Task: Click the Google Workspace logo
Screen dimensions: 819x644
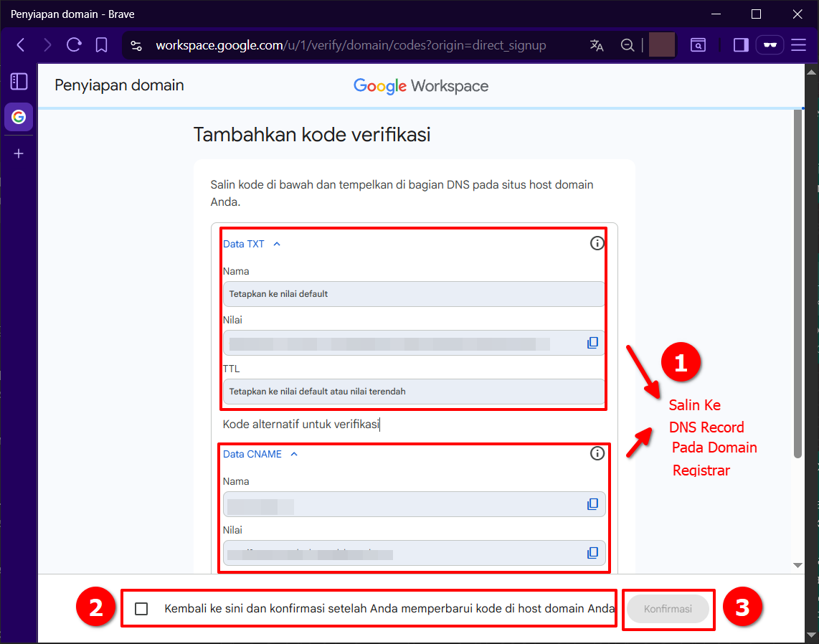Action: [x=421, y=85]
